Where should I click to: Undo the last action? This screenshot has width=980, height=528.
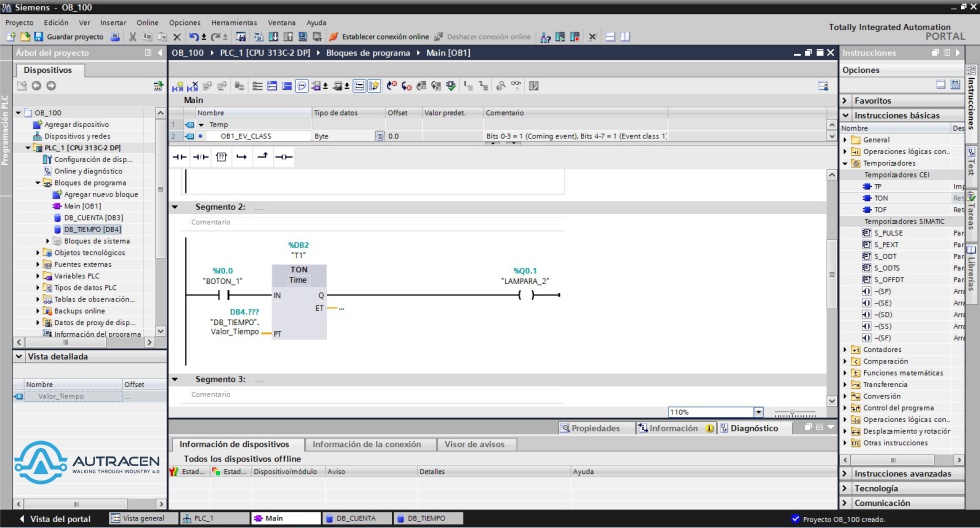pyautogui.click(x=194, y=37)
